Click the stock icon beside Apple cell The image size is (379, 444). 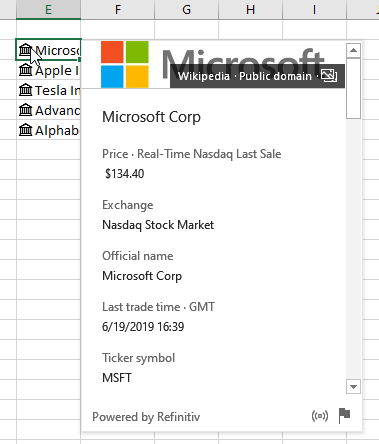[25, 70]
